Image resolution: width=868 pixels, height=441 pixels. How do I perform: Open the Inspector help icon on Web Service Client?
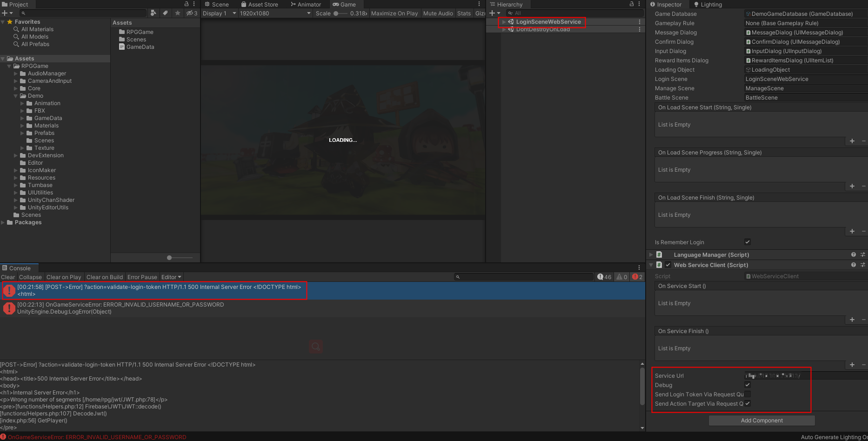point(853,265)
